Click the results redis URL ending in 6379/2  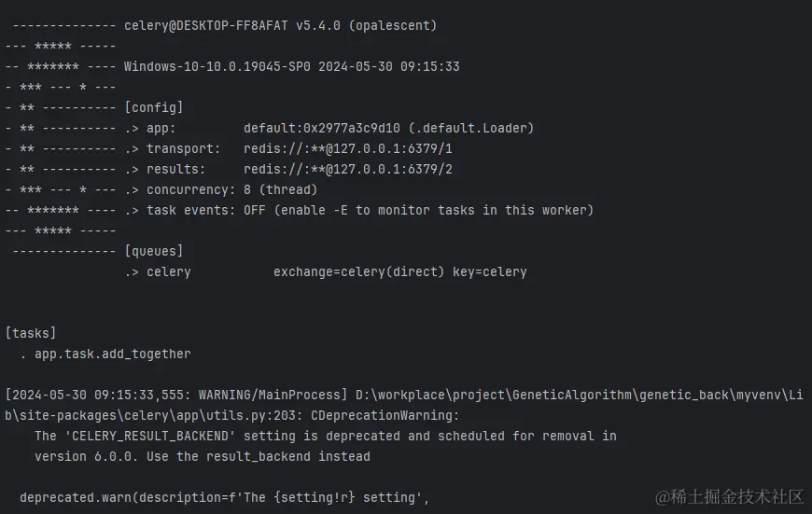click(348, 169)
